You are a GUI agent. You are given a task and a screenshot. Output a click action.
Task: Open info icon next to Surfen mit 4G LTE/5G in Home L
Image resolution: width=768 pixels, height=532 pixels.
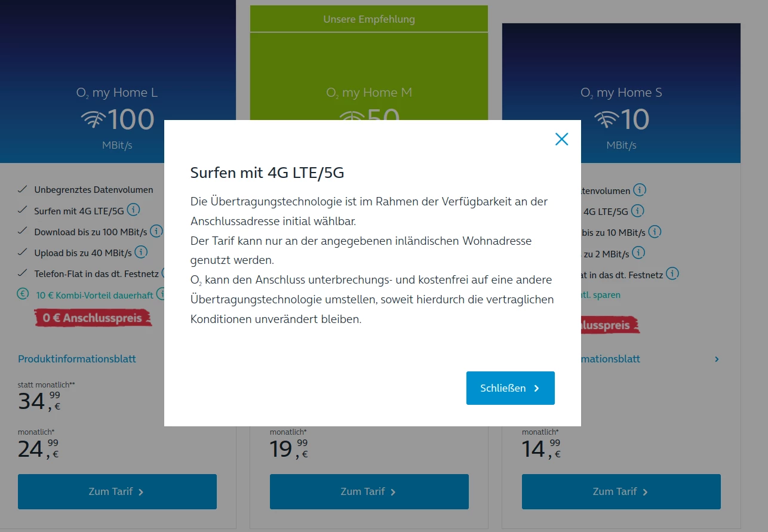point(134,210)
